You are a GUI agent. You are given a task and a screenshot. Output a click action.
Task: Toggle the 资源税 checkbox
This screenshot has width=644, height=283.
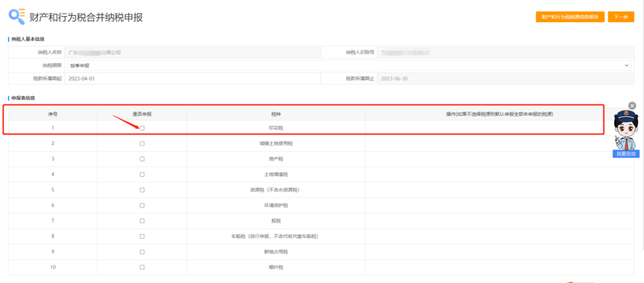pos(142,190)
